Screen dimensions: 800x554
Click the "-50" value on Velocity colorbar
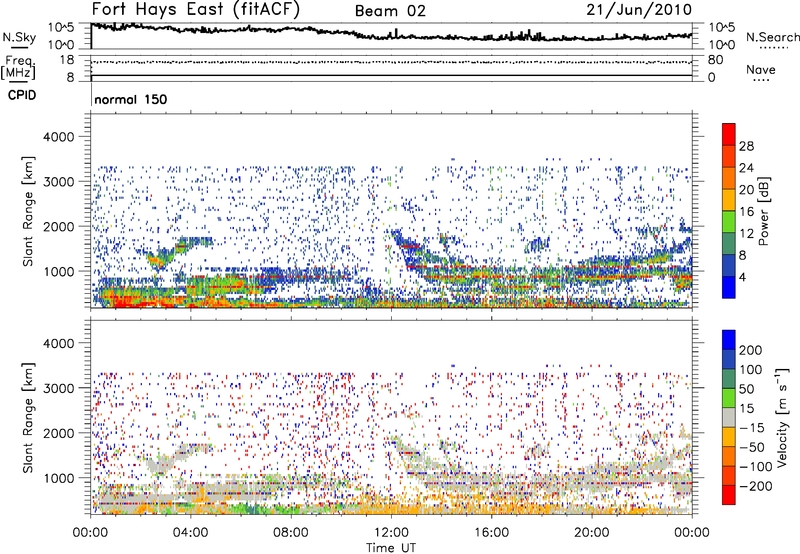(753, 448)
